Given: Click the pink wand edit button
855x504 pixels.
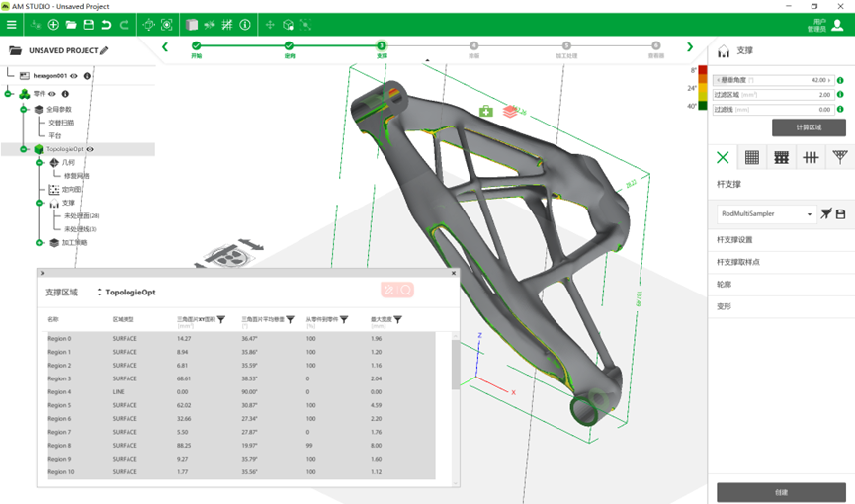Looking at the screenshot, I should tap(388, 290).
